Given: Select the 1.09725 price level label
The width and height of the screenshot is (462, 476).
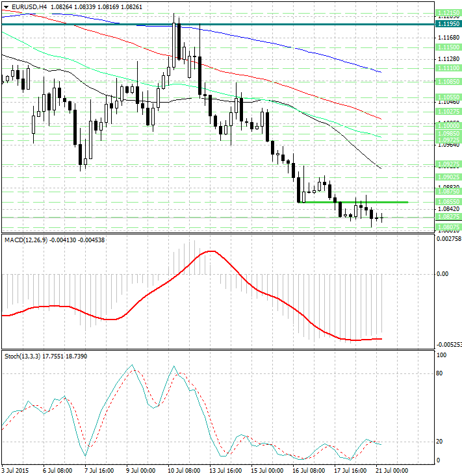Looking at the screenshot, I should pyautogui.click(x=448, y=140).
